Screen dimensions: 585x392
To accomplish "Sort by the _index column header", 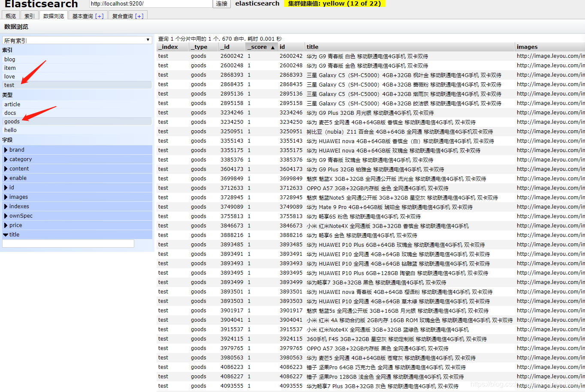I will (x=173, y=47).
